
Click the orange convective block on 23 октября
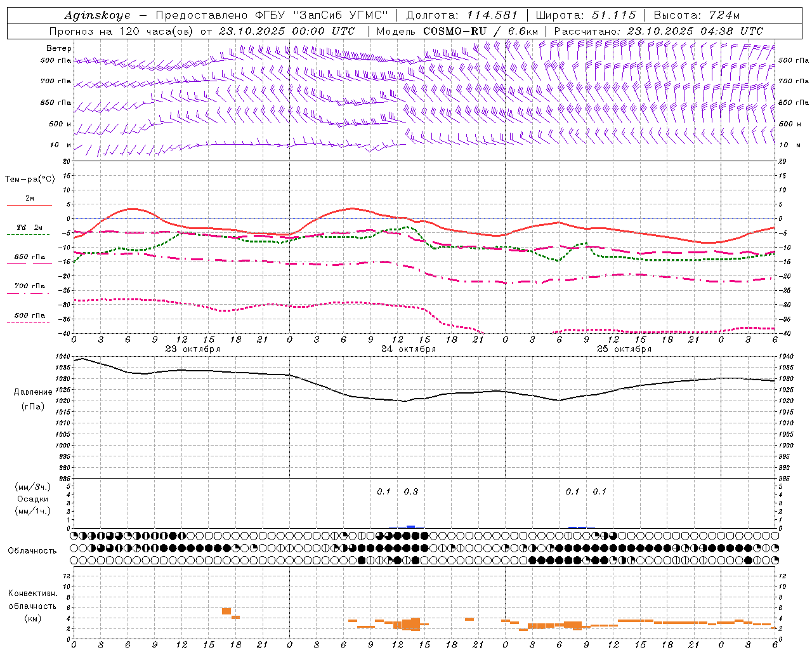(x=226, y=611)
